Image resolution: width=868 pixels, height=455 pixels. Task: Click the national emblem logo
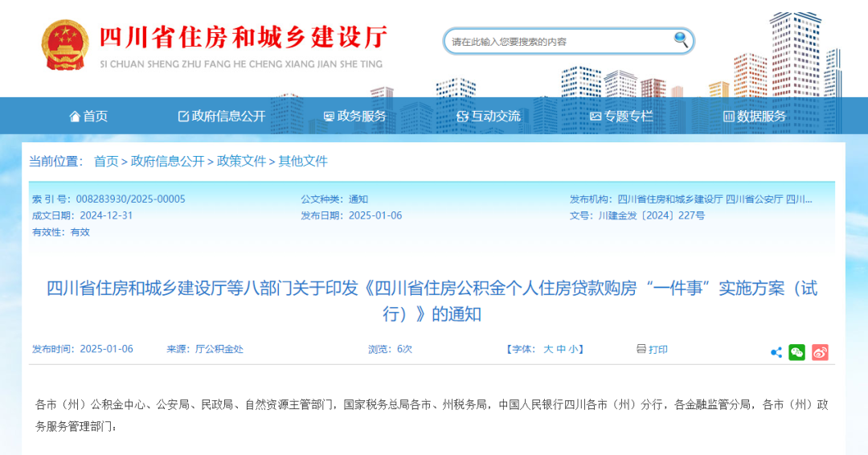(65, 45)
